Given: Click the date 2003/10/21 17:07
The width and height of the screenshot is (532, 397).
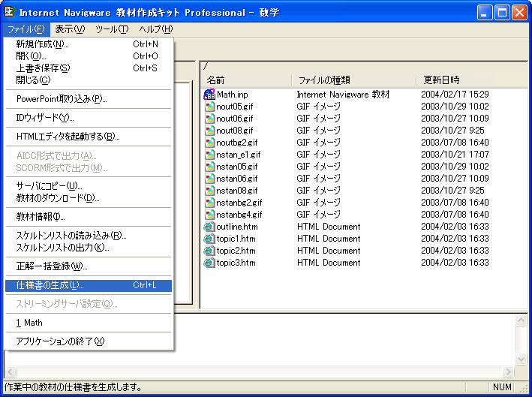Looking at the screenshot, I should (455, 155).
